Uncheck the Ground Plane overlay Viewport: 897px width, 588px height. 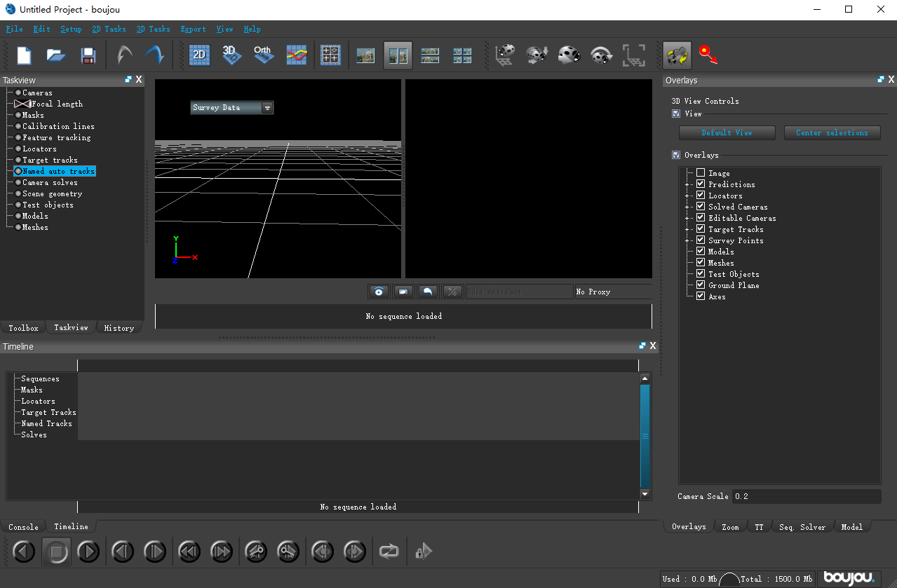701,285
